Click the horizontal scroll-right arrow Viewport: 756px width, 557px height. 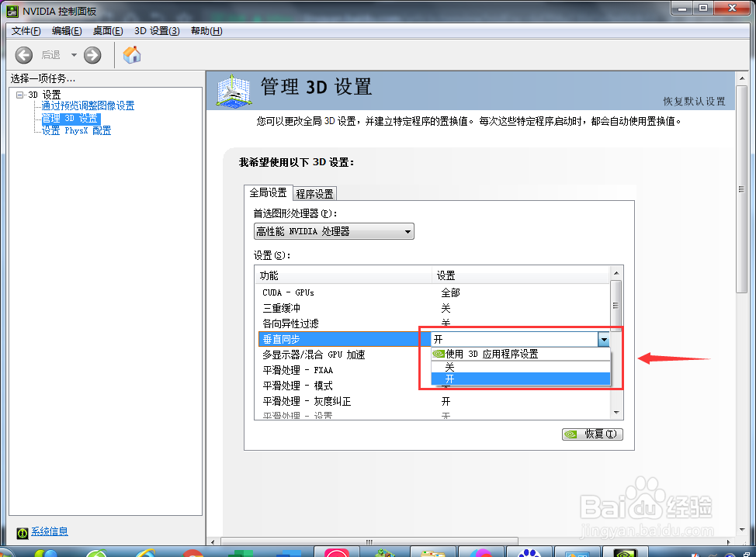click(x=729, y=541)
